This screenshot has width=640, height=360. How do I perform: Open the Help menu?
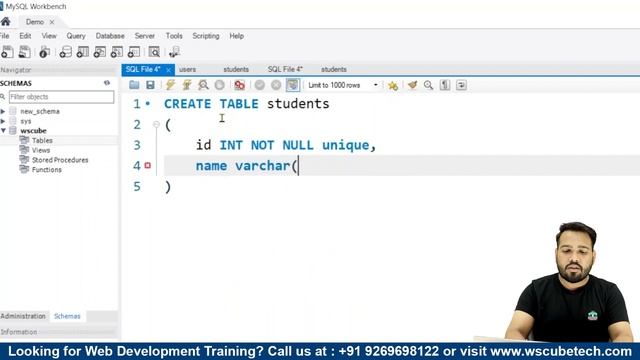pos(236,36)
